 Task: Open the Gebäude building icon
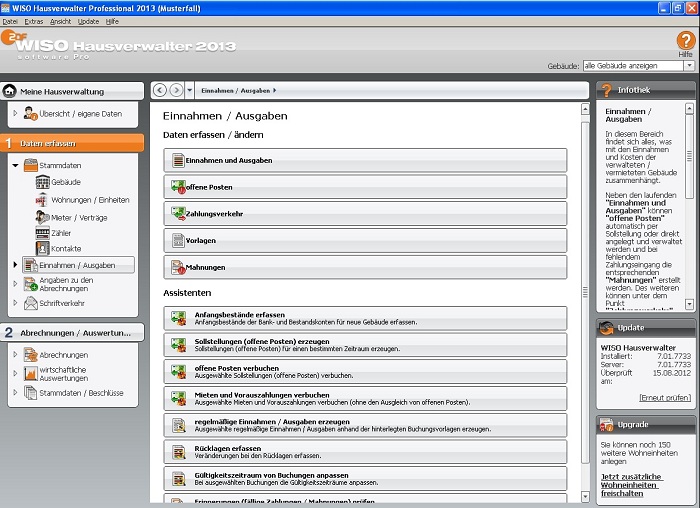click(x=42, y=182)
